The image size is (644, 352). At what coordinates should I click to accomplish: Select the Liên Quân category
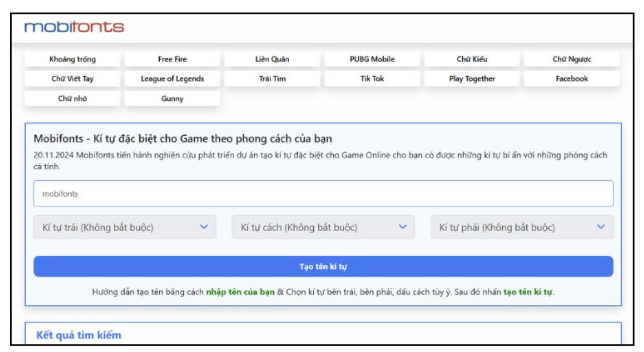272,59
